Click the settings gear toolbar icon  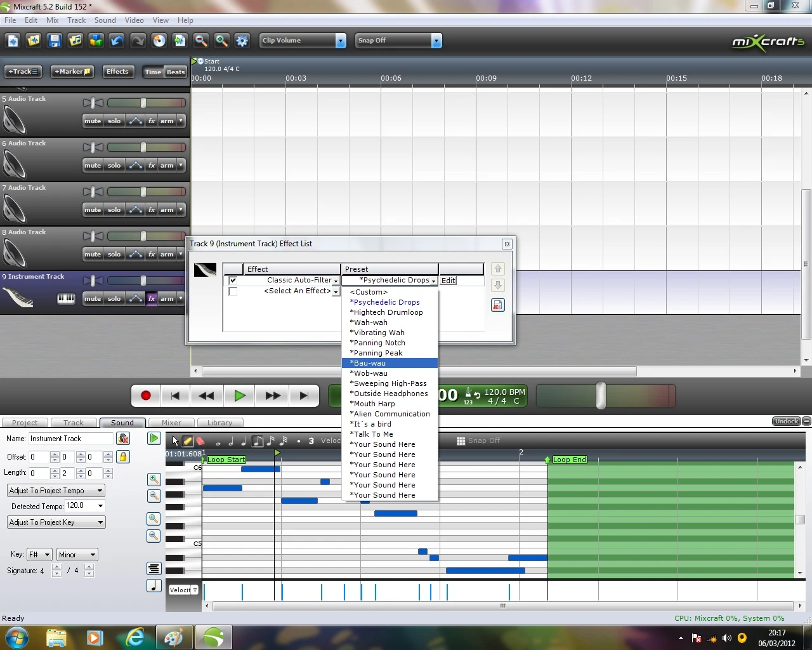pos(242,41)
